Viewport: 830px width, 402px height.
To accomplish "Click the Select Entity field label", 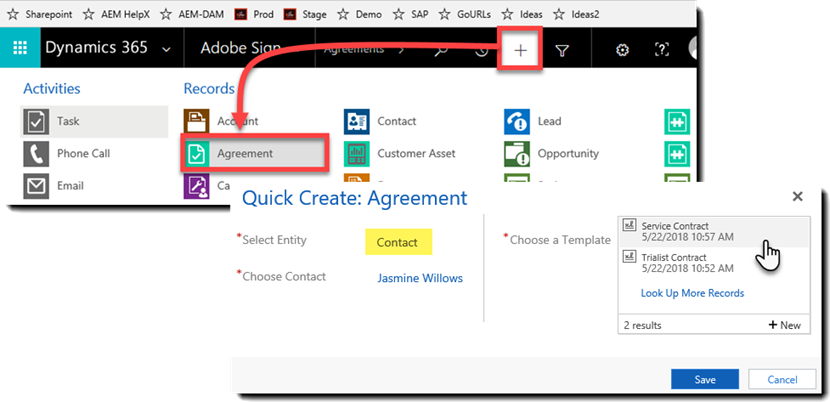I will 274,240.
